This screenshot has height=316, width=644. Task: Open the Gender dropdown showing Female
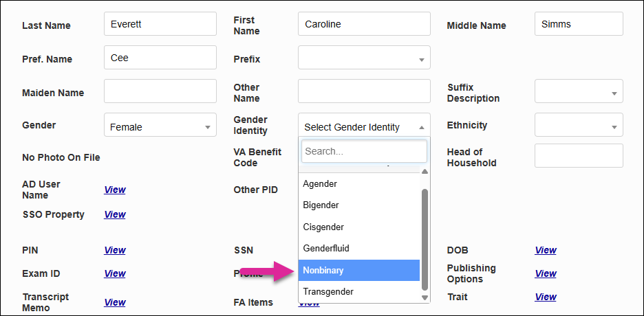tap(160, 124)
